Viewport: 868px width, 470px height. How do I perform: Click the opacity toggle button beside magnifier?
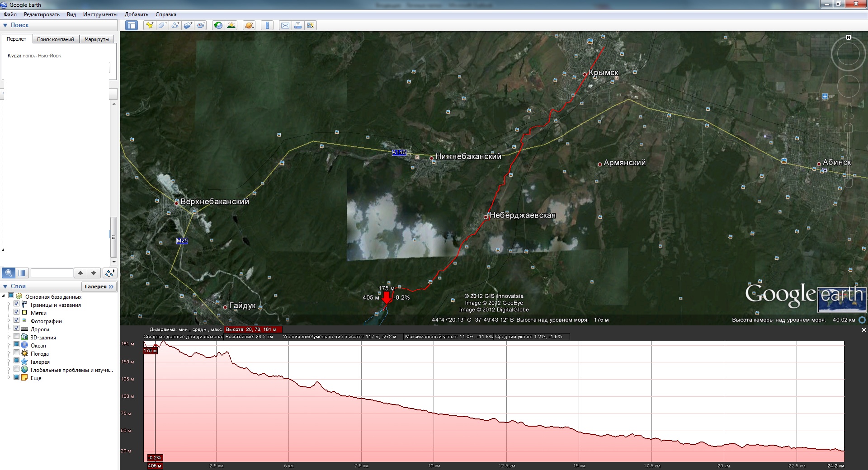click(x=22, y=273)
